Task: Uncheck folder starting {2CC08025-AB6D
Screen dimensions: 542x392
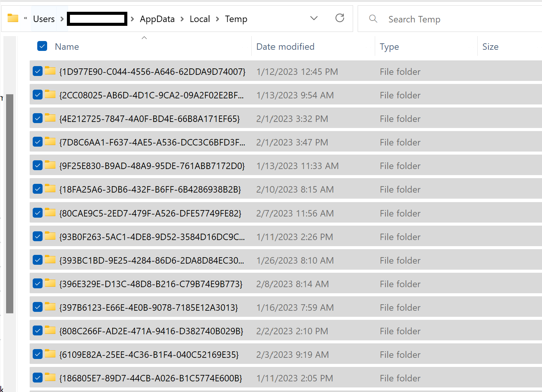Action: [x=38, y=95]
